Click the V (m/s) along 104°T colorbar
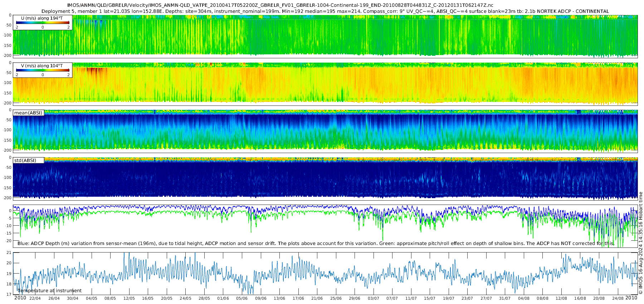Image resolution: width=644 pixels, height=304 pixels. coord(43,70)
